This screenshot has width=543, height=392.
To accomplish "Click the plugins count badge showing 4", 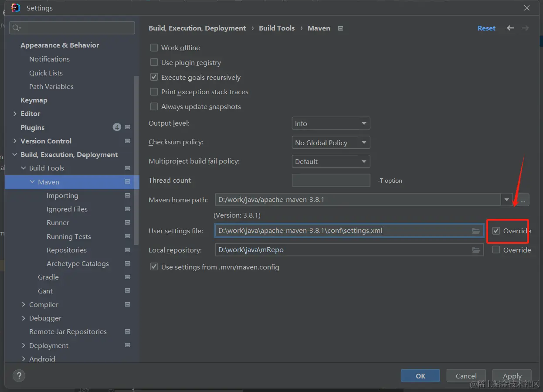I will click(x=117, y=127).
